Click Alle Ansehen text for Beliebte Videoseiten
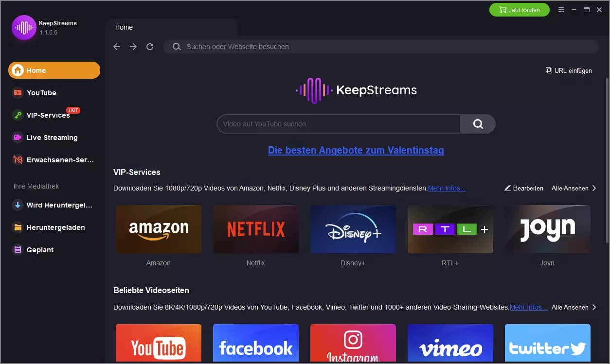Screen dimensions: 610x364 [570, 307]
